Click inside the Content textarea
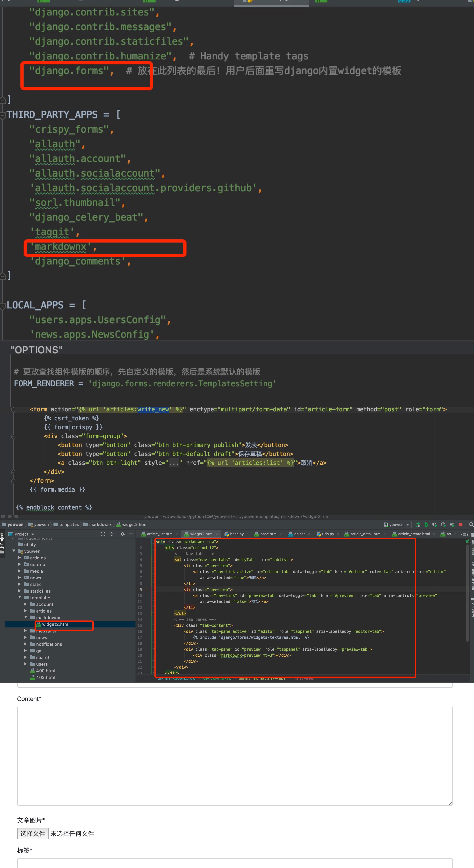Viewport: 474px width, 868px height. (x=235, y=756)
